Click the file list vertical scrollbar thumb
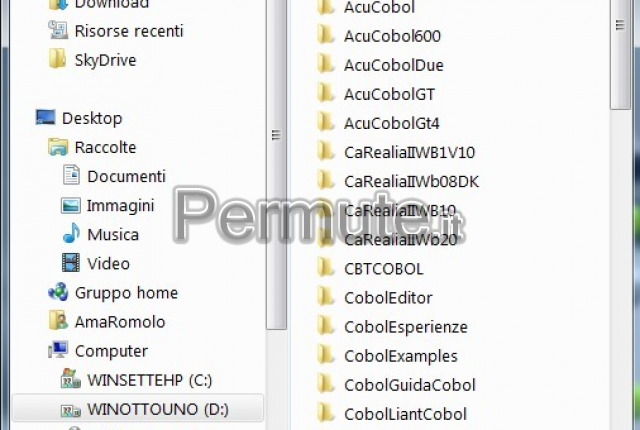This screenshot has width=640, height=430. tap(620, 53)
